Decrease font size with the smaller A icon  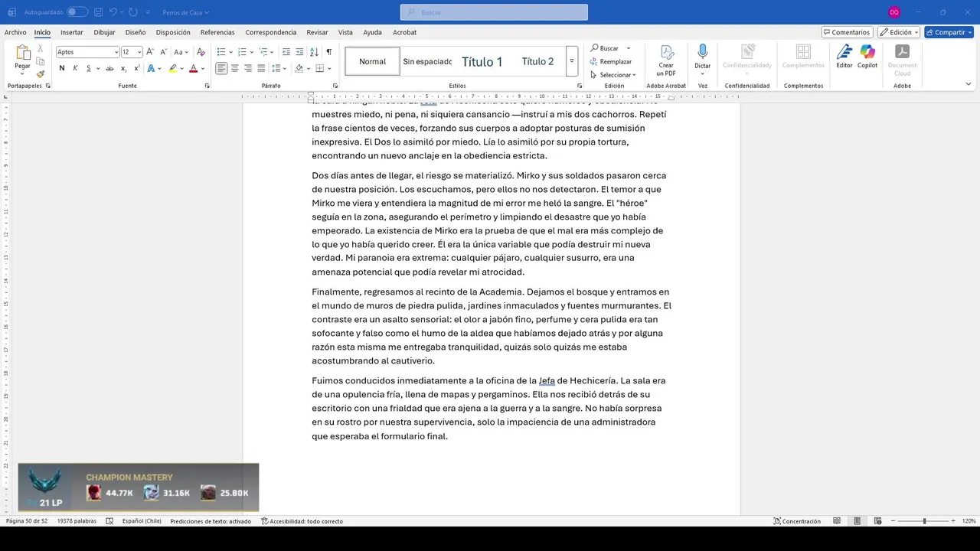tap(163, 52)
